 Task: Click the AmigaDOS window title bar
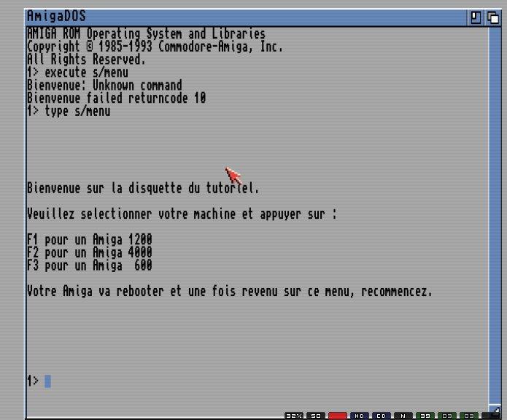[246, 17]
